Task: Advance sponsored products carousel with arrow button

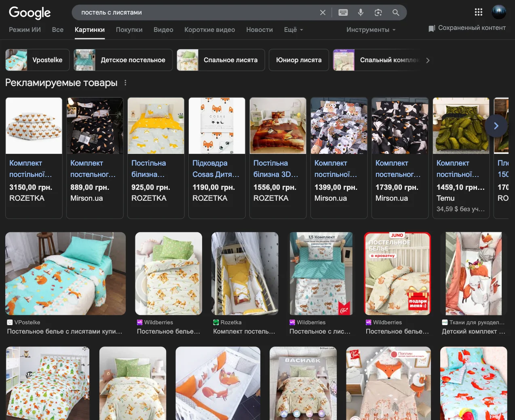Action: [496, 126]
